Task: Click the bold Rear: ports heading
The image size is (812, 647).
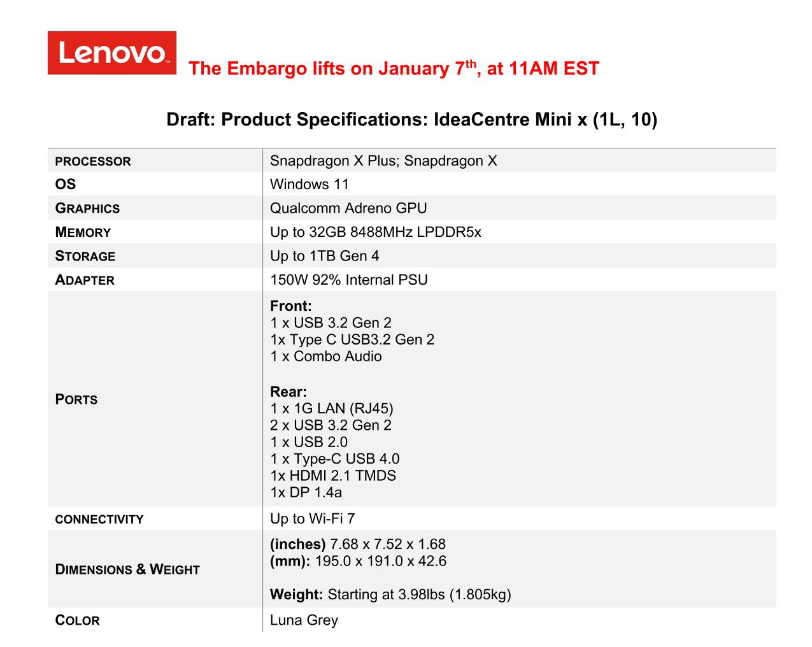Action: [x=288, y=392]
